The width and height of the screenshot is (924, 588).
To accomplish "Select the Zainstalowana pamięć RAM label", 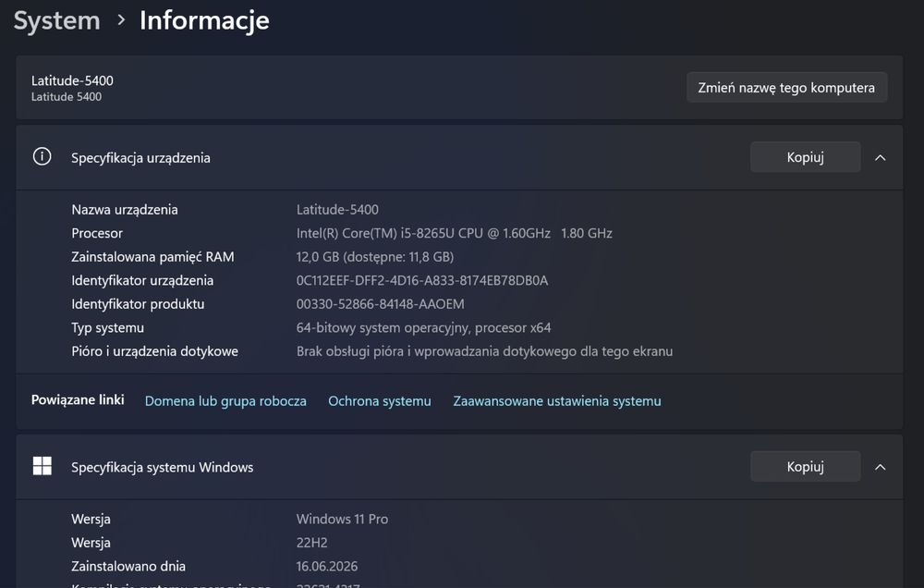I will [152, 256].
